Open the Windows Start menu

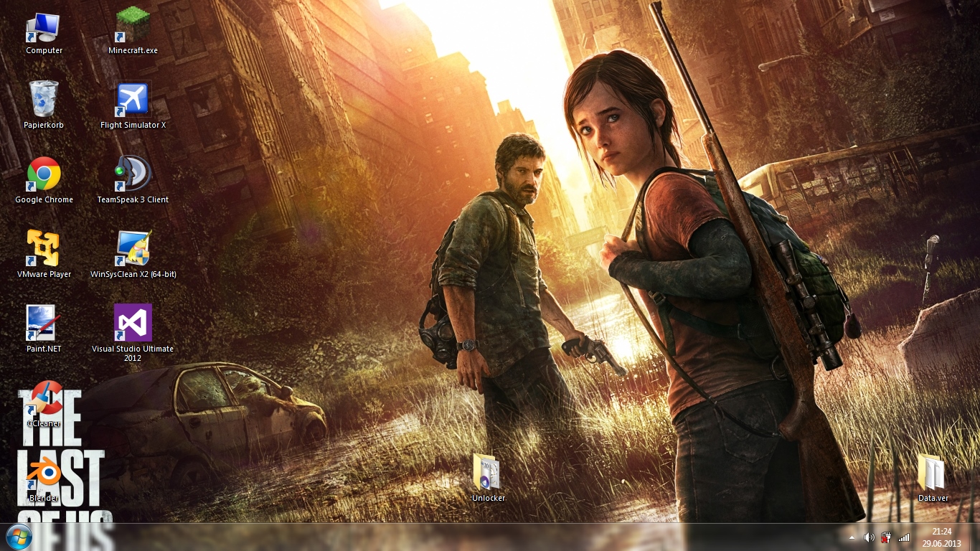tap(19, 537)
